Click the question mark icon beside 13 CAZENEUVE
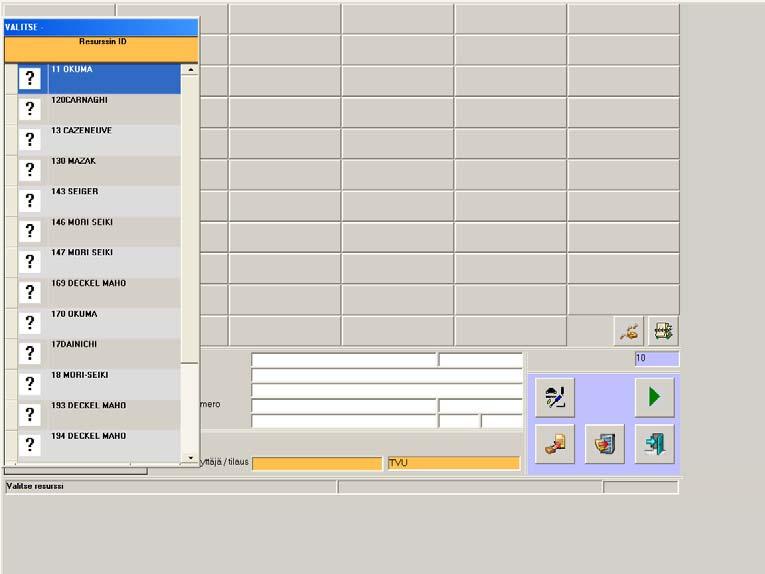Viewport: 765px width, 574px height. (30, 139)
